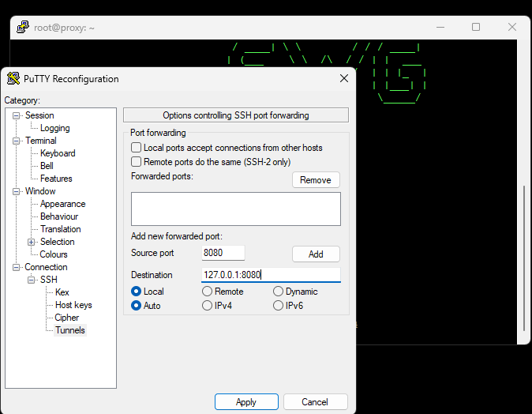Collapse the Connection tree node
The image size is (532, 414).
(16, 267)
